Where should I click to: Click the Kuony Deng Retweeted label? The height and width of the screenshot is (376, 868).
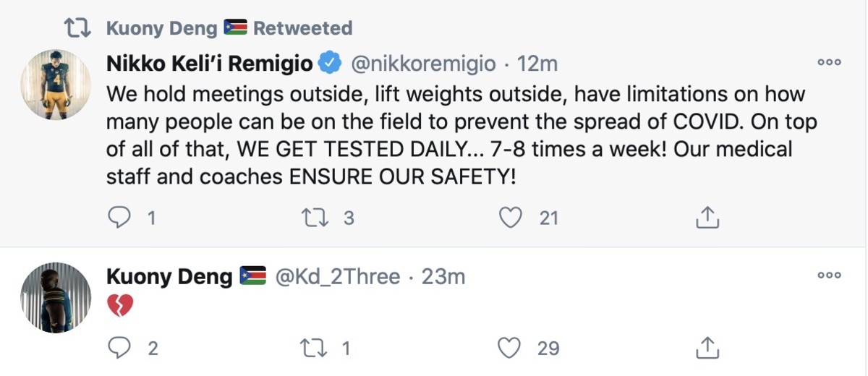pos(229,28)
